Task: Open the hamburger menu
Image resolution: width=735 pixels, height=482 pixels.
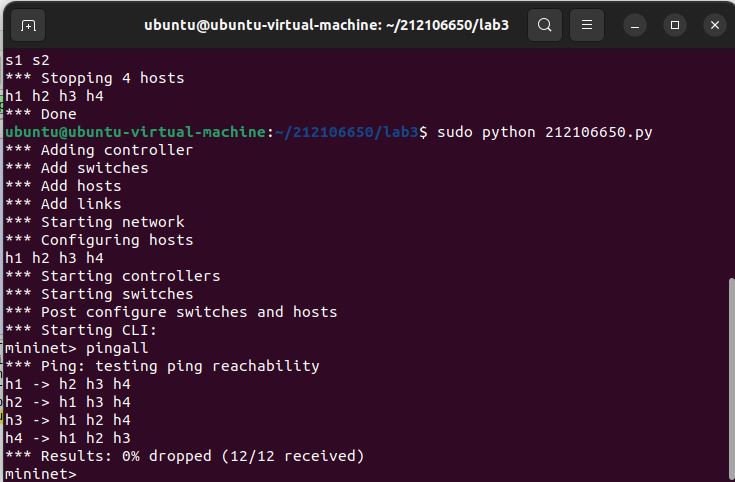Action: 588,25
